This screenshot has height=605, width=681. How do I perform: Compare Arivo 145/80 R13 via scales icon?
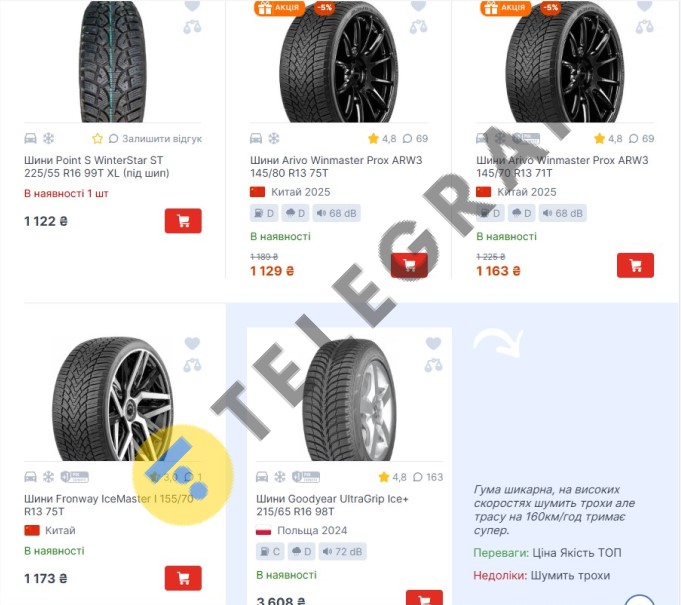(x=418, y=27)
